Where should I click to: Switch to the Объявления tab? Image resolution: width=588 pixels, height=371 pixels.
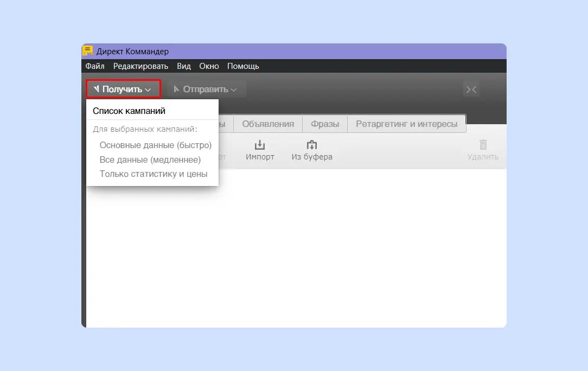pyautogui.click(x=268, y=124)
